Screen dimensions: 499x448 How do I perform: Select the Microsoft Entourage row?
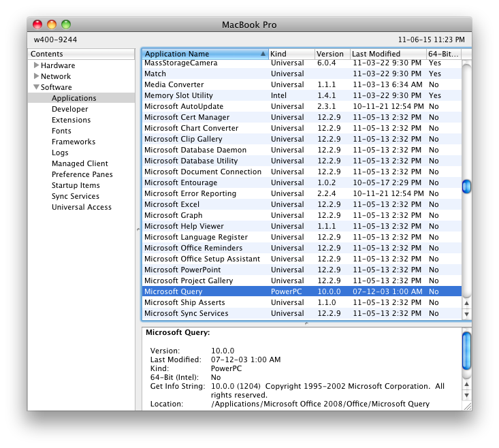pyautogui.click(x=302, y=182)
